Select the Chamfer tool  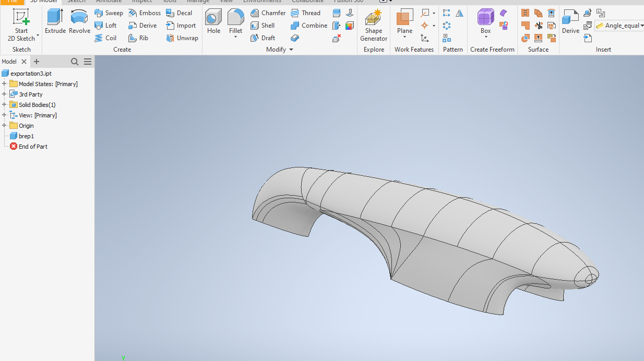point(267,13)
